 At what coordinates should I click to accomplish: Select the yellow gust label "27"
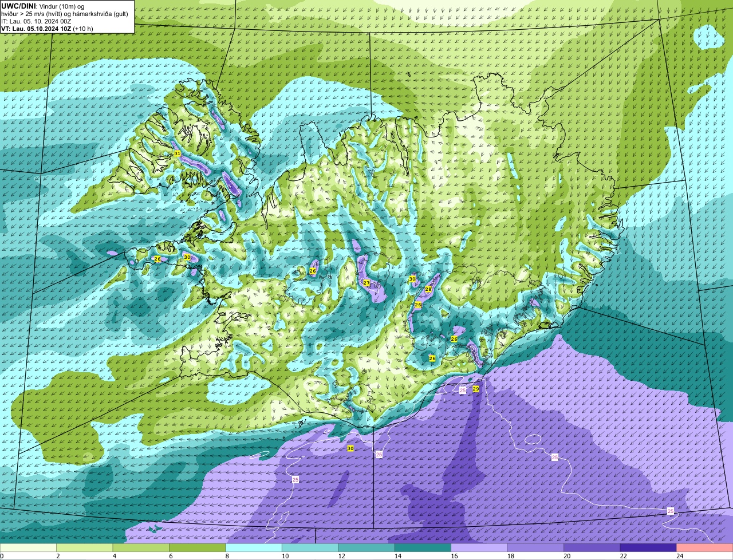pyautogui.click(x=366, y=283)
